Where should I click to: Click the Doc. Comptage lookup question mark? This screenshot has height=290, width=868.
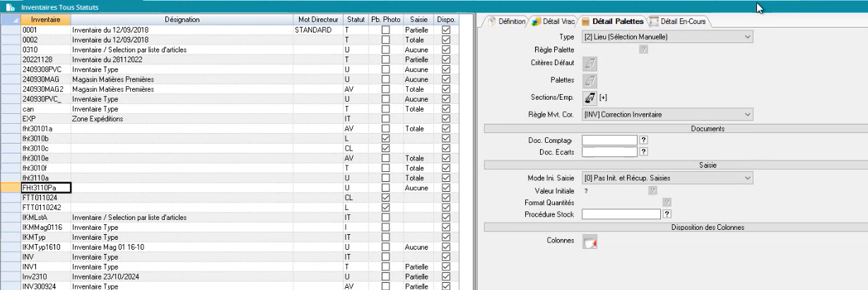pyautogui.click(x=644, y=141)
